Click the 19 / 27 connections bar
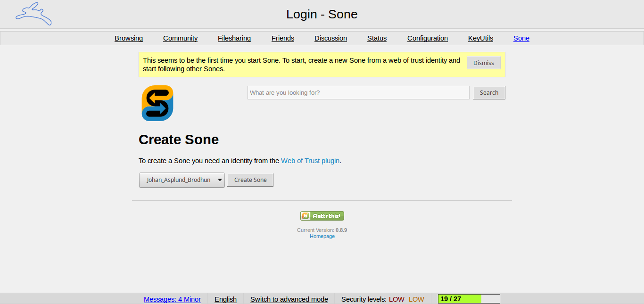 pos(469,299)
